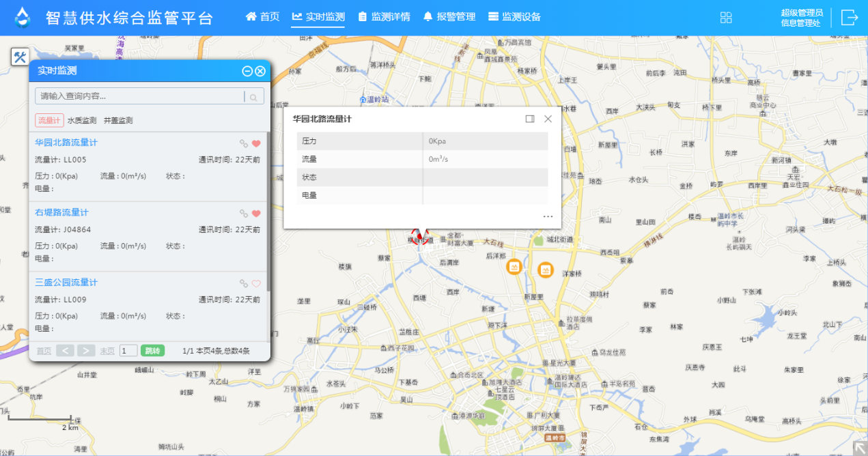
Task: Click 末页 in list pagination
Action: click(x=107, y=351)
